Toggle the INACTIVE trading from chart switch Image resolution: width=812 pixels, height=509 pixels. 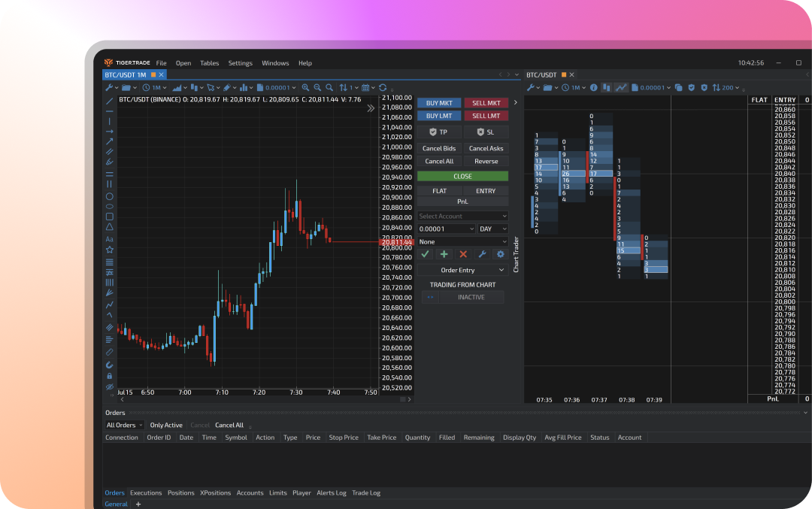pyautogui.click(x=429, y=297)
